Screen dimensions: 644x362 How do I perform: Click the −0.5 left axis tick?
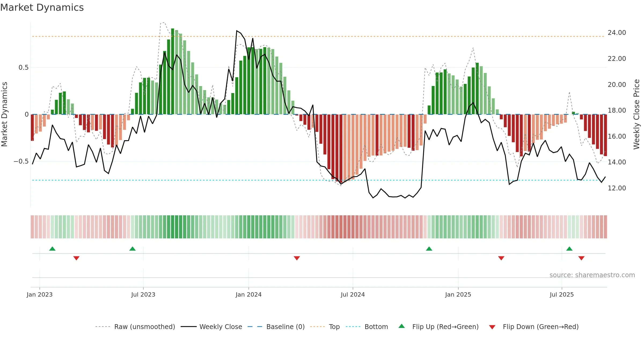coord(21,161)
